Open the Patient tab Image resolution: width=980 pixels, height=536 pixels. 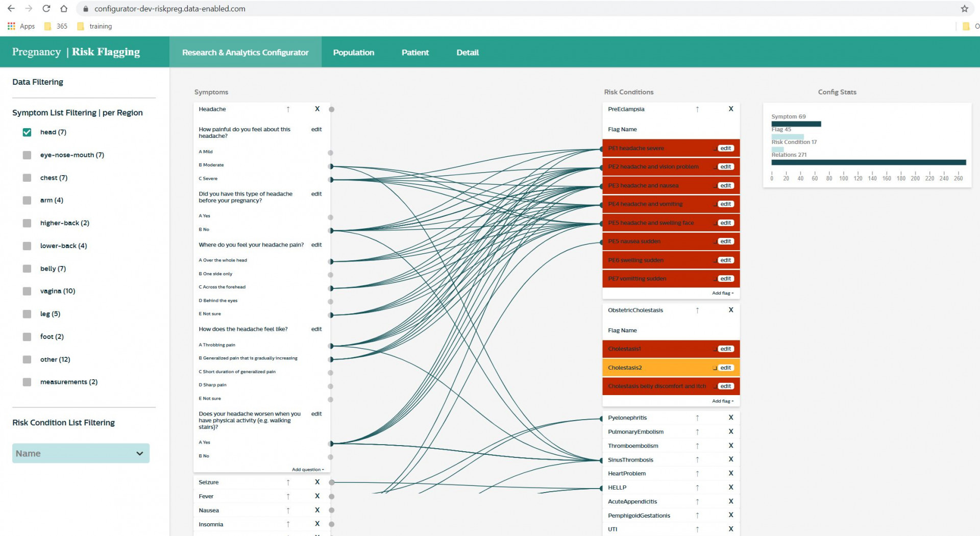pyautogui.click(x=415, y=53)
